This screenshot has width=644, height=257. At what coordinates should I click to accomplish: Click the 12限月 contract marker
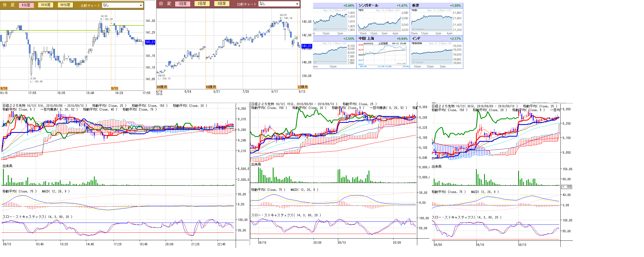coord(303,87)
